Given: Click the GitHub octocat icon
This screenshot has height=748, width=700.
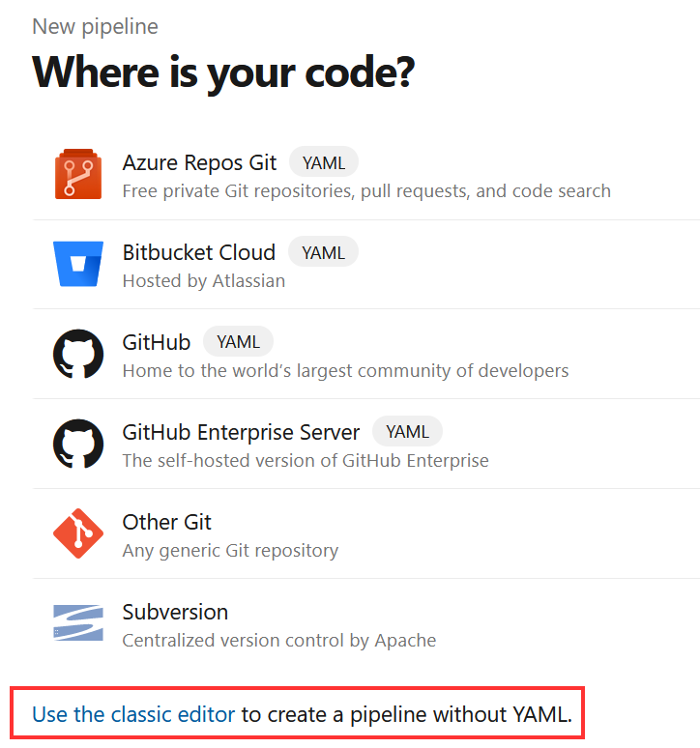Looking at the screenshot, I should point(78,354).
